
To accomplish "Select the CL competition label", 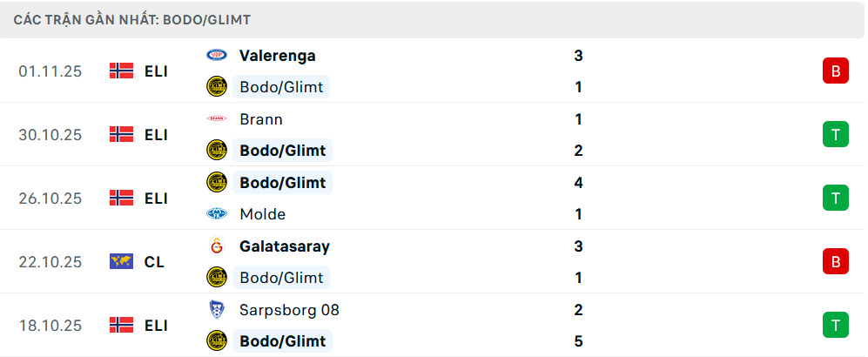I will coord(154,261).
